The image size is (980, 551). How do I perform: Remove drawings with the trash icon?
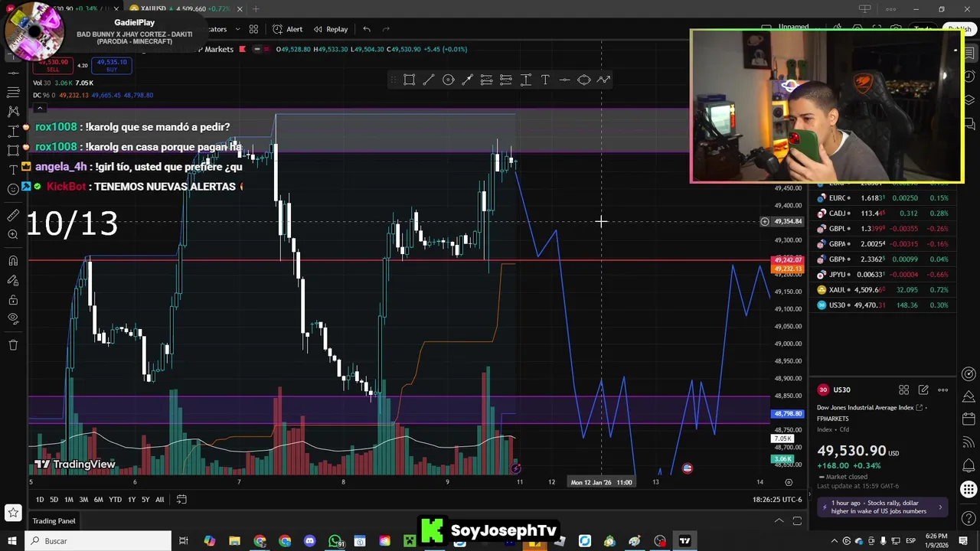tap(13, 345)
